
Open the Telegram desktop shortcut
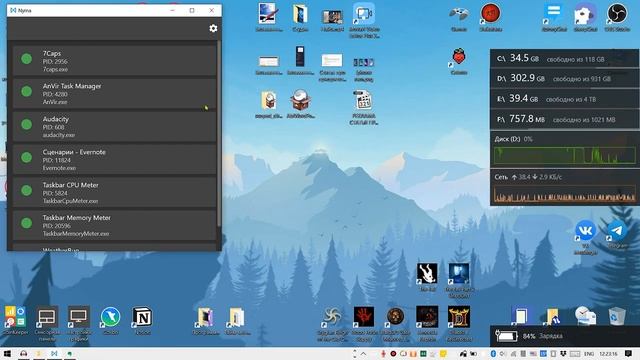617,231
